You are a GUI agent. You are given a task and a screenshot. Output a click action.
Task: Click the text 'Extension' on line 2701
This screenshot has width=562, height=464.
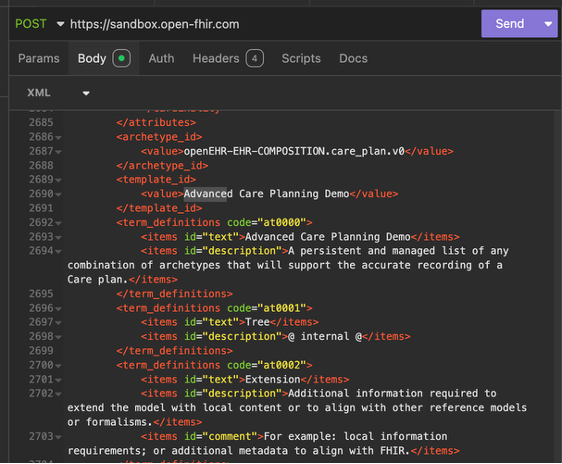(x=272, y=379)
